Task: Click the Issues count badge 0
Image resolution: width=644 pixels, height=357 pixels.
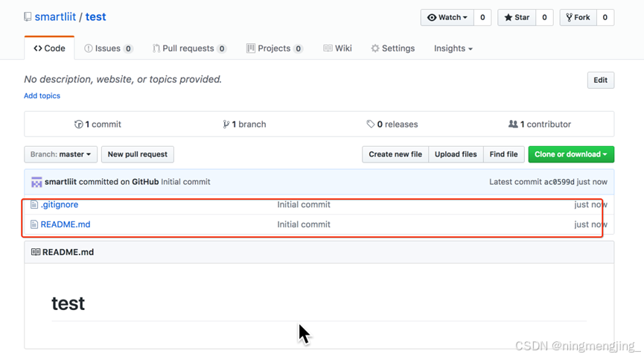Action: click(128, 48)
